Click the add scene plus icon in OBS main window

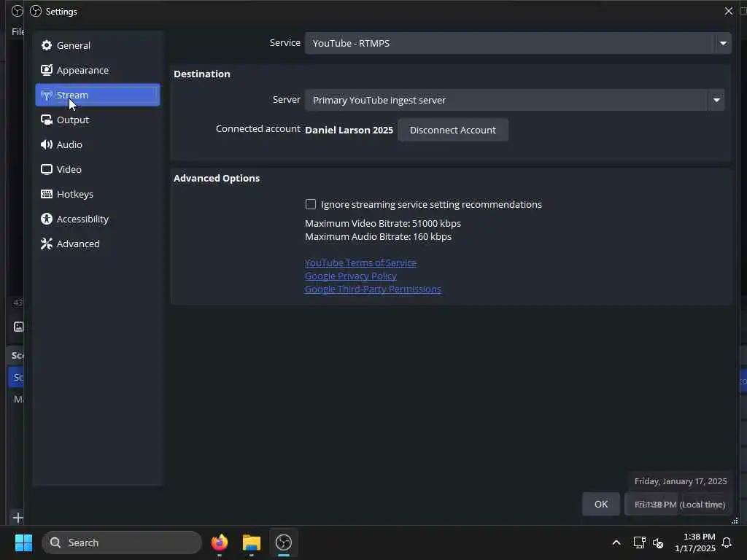18,518
